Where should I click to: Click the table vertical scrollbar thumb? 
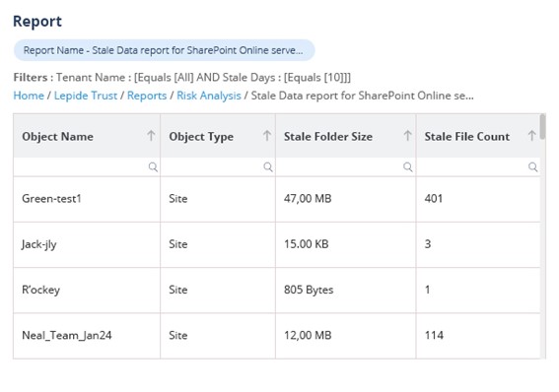click(542, 126)
